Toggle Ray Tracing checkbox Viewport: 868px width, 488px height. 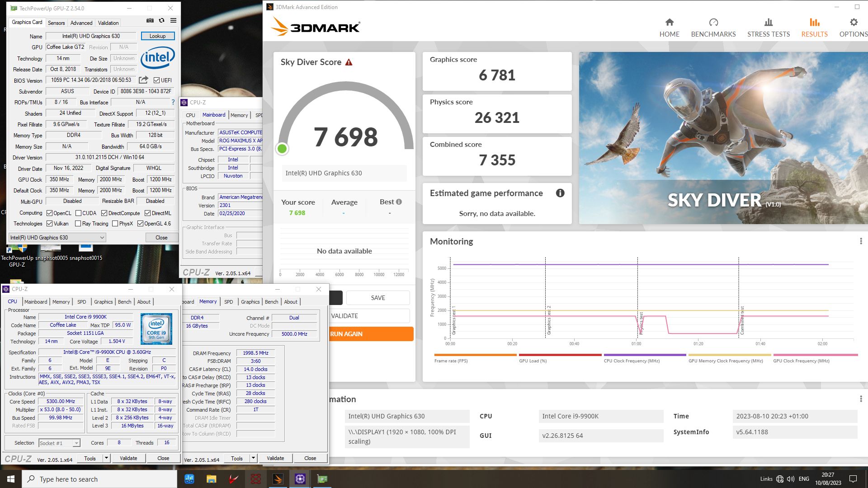tap(78, 224)
